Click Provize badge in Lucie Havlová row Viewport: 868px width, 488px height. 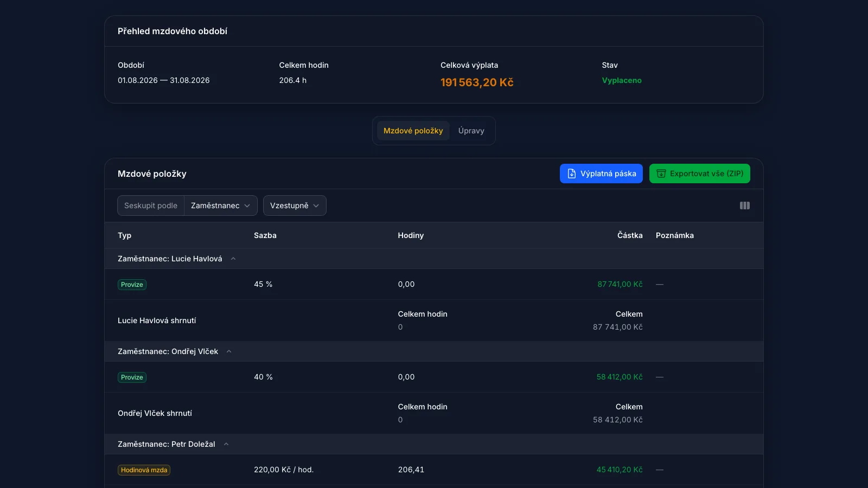[132, 285]
